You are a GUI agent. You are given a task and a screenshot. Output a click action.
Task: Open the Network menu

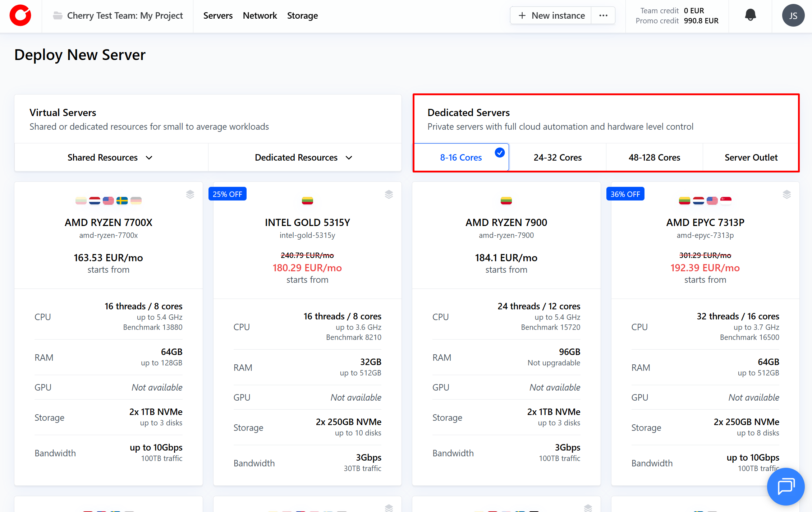pos(260,15)
